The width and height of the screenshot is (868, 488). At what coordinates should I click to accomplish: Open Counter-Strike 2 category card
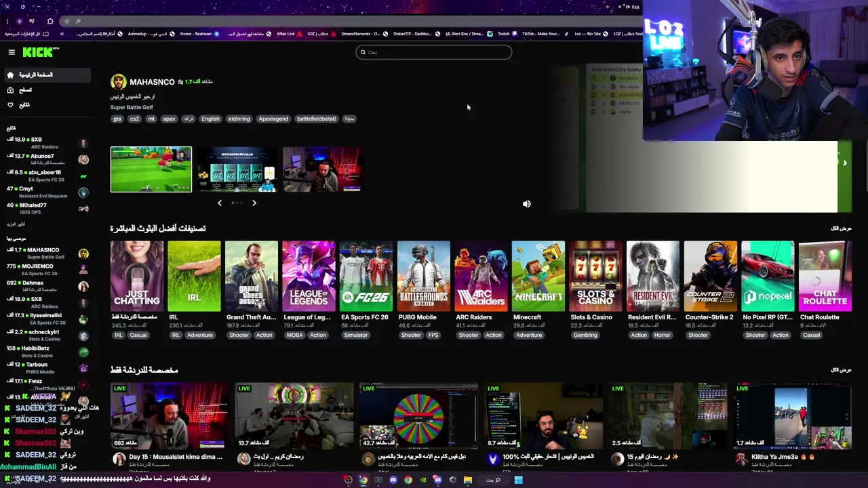[711, 277]
